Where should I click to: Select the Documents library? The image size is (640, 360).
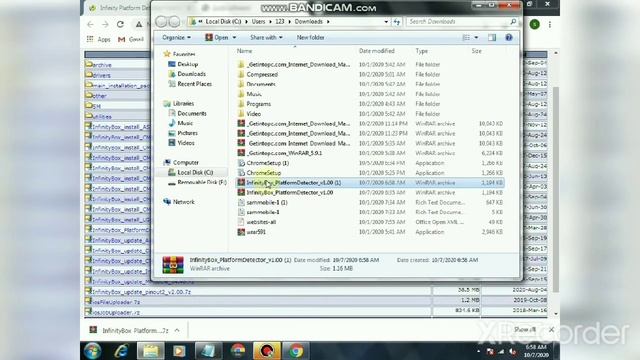coord(192,113)
